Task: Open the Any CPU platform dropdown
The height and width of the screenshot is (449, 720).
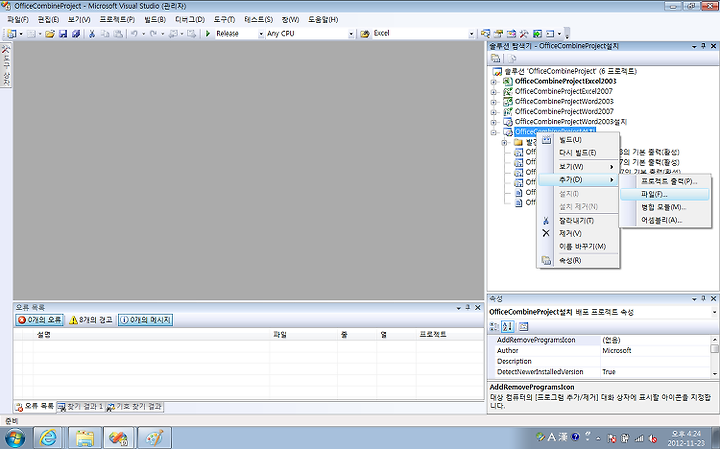Action: click(351, 34)
